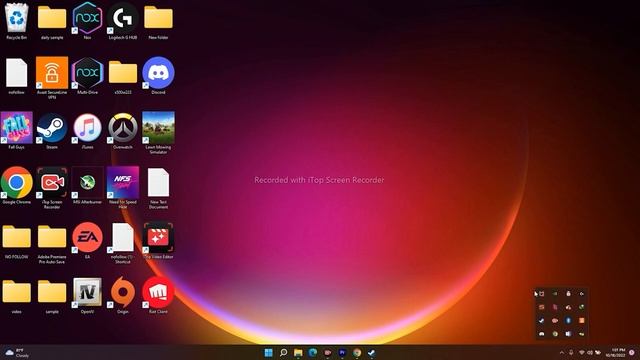Viewport: 640px width, 360px height.
Task: Select the MSI Afterburner shortcut
Action: pos(87,186)
